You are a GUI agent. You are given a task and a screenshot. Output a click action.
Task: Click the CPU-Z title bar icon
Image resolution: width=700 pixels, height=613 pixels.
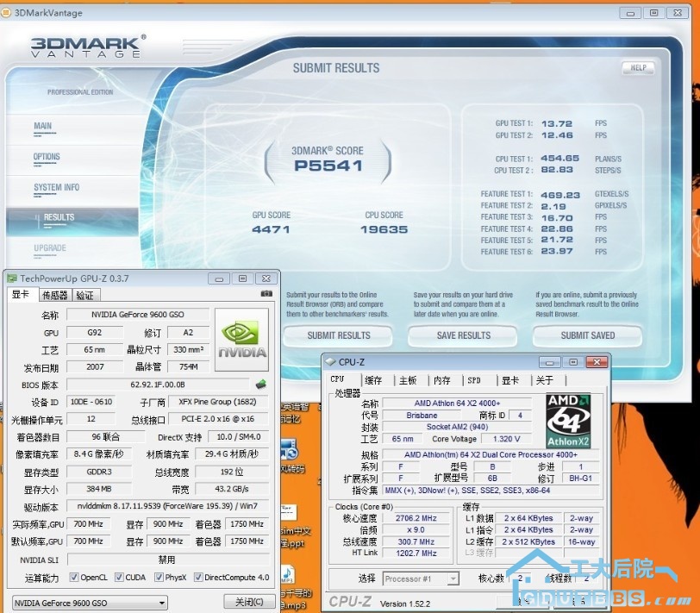click(330, 362)
